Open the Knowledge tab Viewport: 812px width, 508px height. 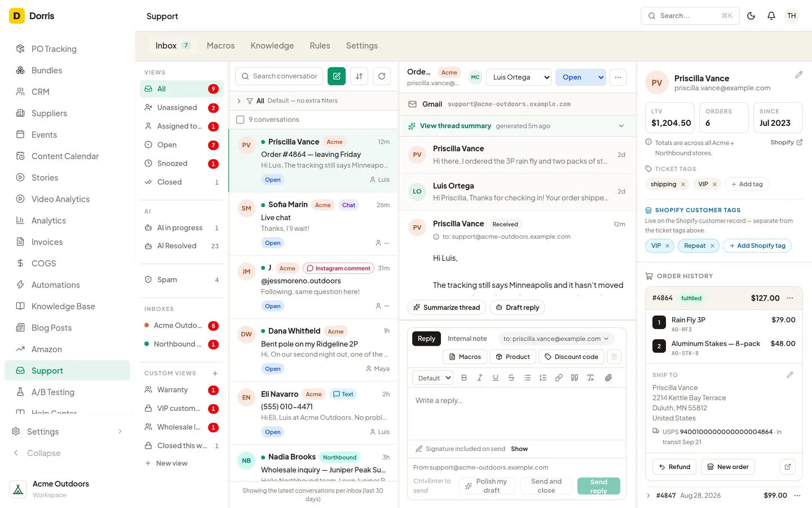(x=272, y=46)
